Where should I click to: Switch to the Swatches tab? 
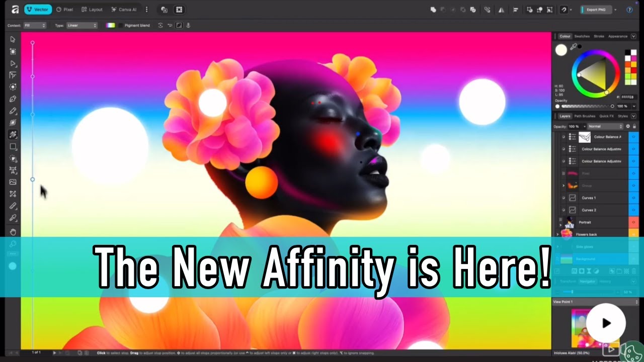pyautogui.click(x=582, y=36)
